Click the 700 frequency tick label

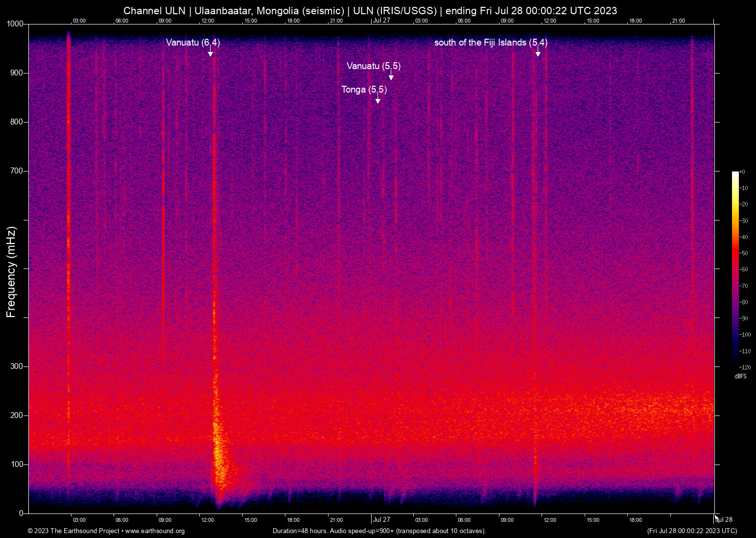click(17, 171)
